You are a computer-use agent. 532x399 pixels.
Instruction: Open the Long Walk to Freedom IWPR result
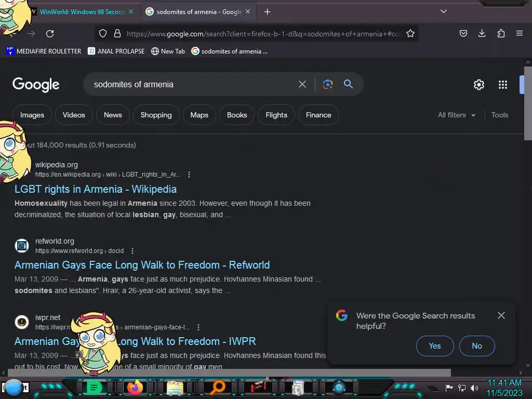click(135, 341)
